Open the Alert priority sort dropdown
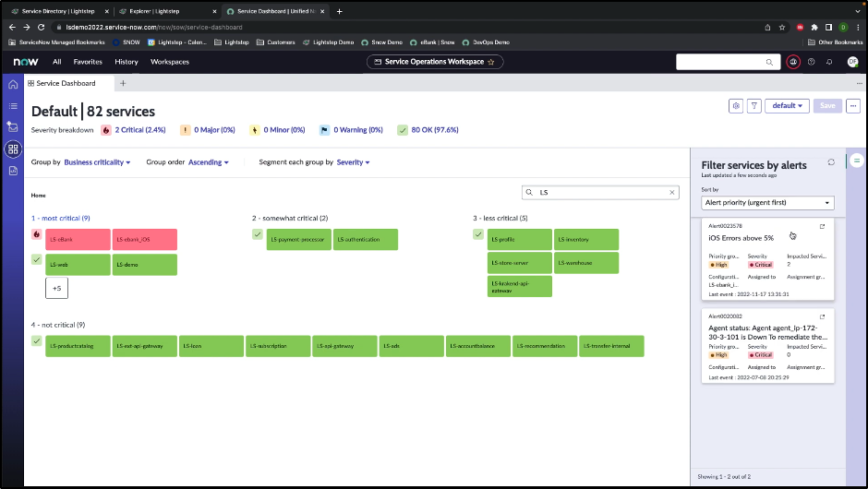The height and width of the screenshot is (489, 868). click(767, 203)
